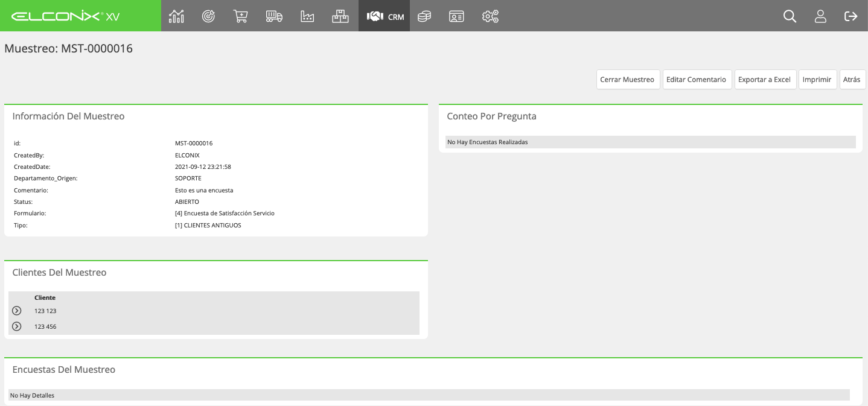Open the target goals module icon
This screenshot has height=406, width=868.
click(208, 16)
